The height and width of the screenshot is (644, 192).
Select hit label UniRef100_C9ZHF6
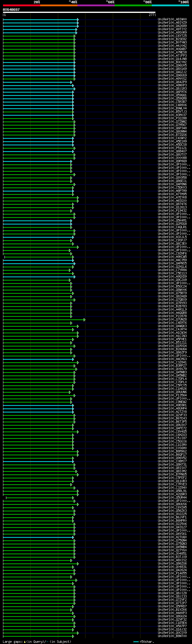coord(172,254)
